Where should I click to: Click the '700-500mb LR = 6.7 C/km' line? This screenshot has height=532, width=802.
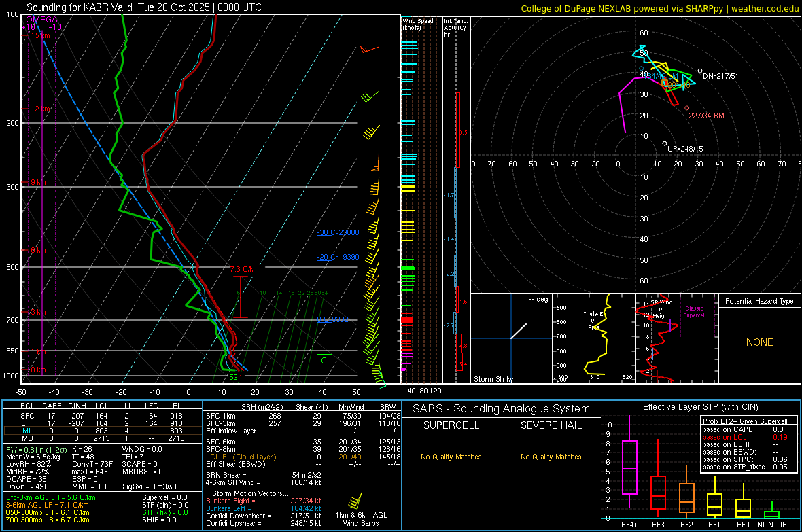click(48, 520)
